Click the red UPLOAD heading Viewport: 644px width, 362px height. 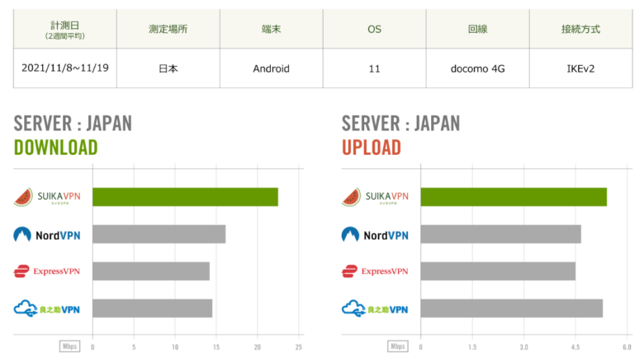372,148
